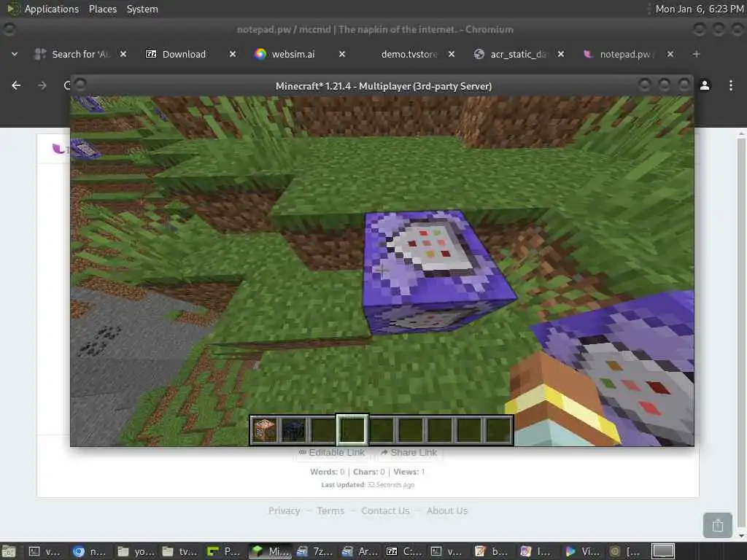Open second 'v...' taskbar window

[448, 551]
